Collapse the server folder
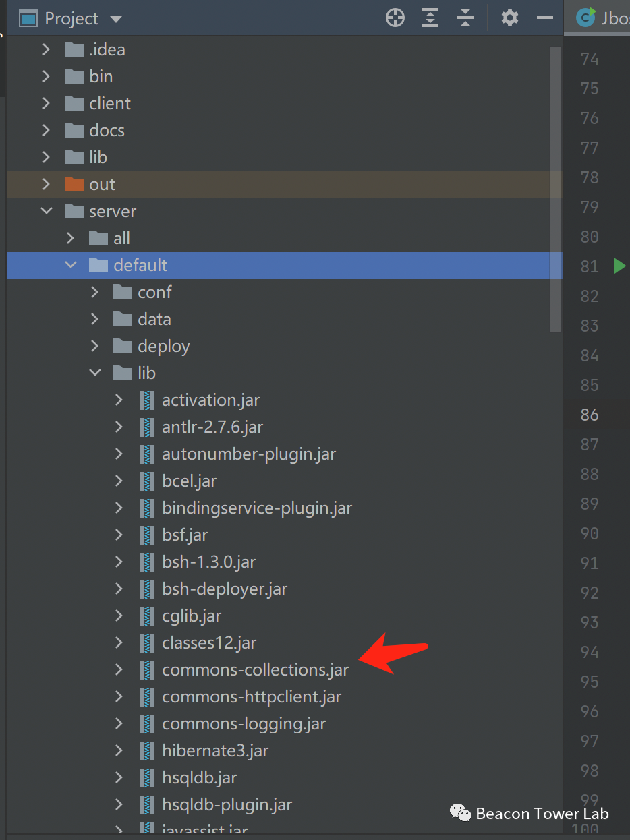This screenshot has width=630, height=840. [47, 211]
